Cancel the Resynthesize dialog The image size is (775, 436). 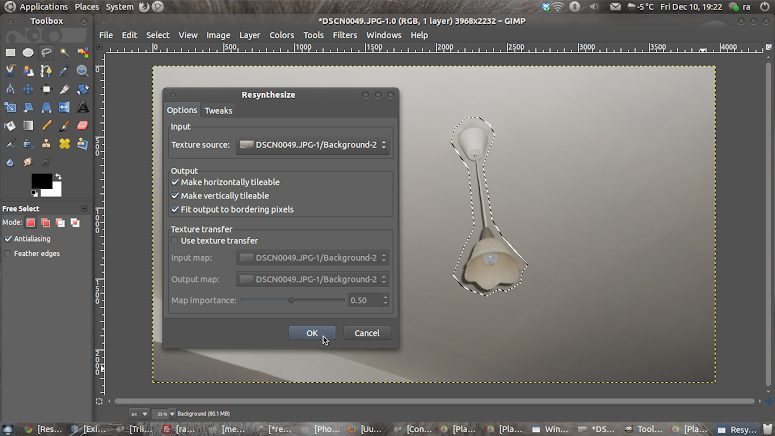pyautogui.click(x=367, y=333)
